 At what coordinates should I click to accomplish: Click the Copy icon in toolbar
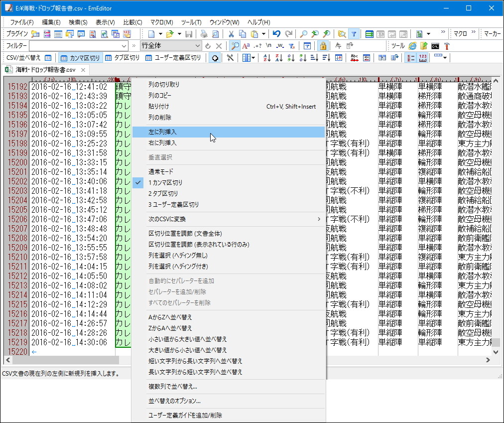243,34
